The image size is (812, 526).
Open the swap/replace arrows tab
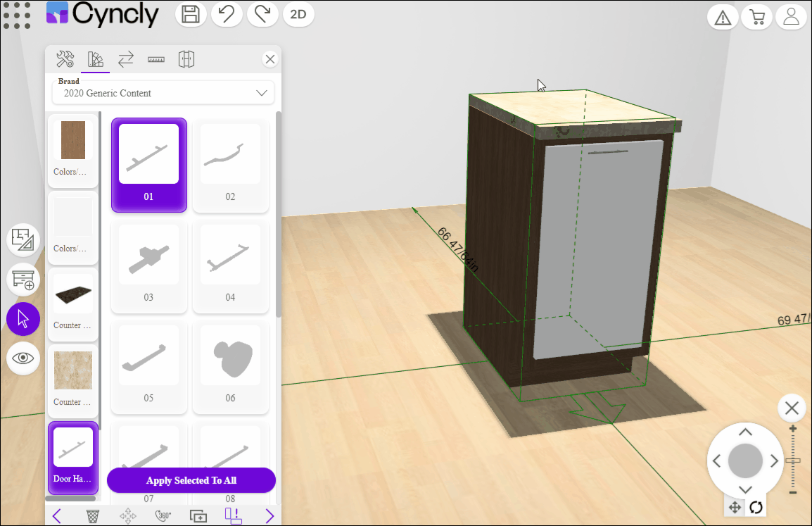click(126, 60)
